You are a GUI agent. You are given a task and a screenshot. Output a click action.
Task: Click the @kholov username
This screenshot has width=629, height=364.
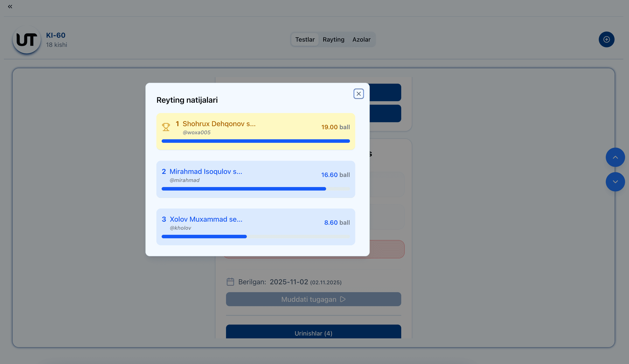click(180, 228)
